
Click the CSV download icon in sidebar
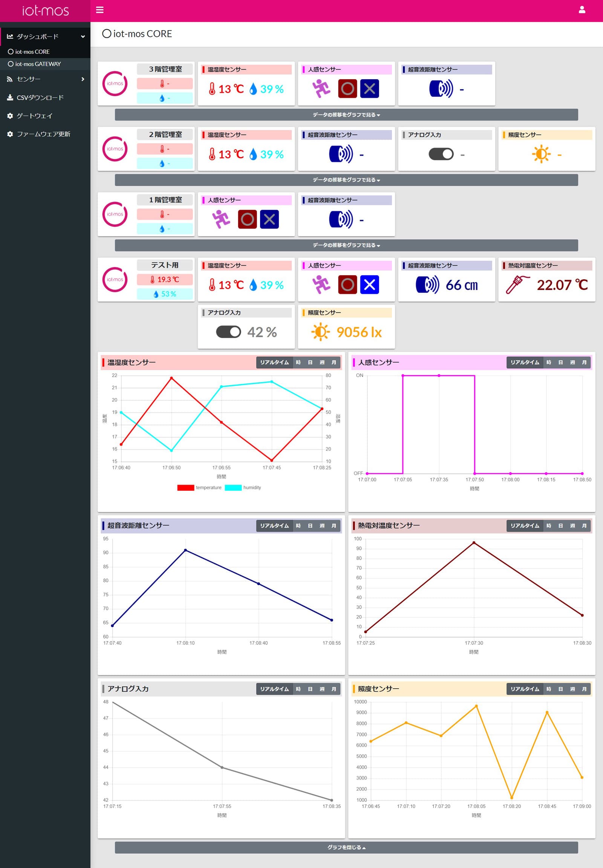(10, 98)
